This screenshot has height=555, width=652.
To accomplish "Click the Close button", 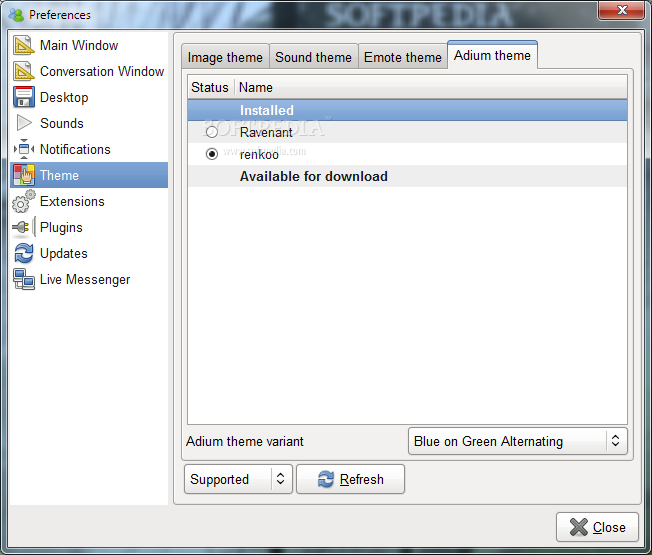I will click(597, 527).
